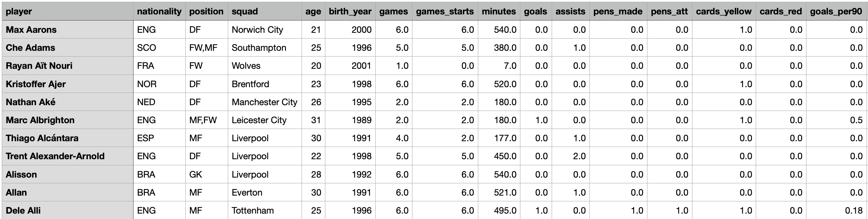The height and width of the screenshot is (219, 868).
Task: Select Marc Albrighton's goals_per90 value 0.5
Action: point(836,120)
